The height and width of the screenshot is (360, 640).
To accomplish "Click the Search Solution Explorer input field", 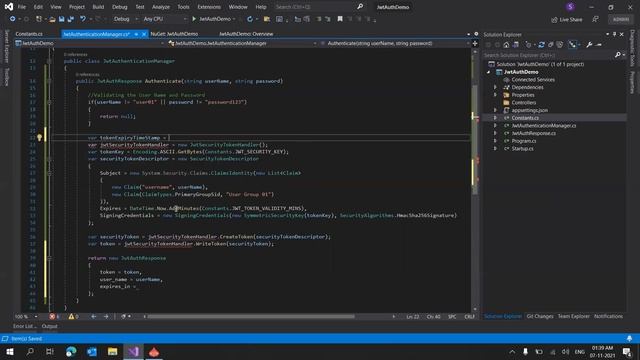I will point(548,55).
